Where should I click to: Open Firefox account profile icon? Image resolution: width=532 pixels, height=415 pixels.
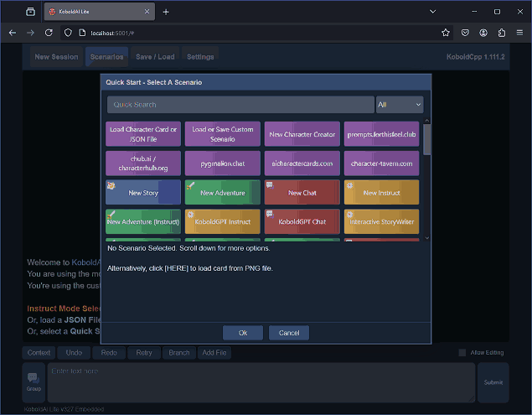483,33
